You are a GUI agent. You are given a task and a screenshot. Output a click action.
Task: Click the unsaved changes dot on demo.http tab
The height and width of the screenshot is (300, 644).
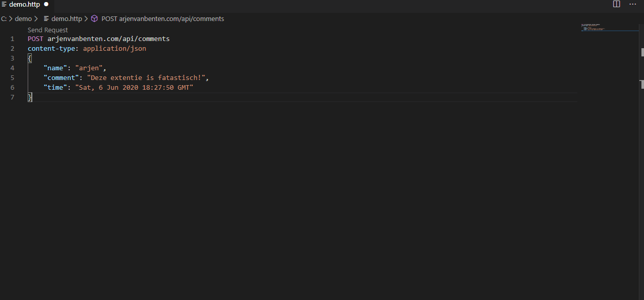click(x=46, y=4)
